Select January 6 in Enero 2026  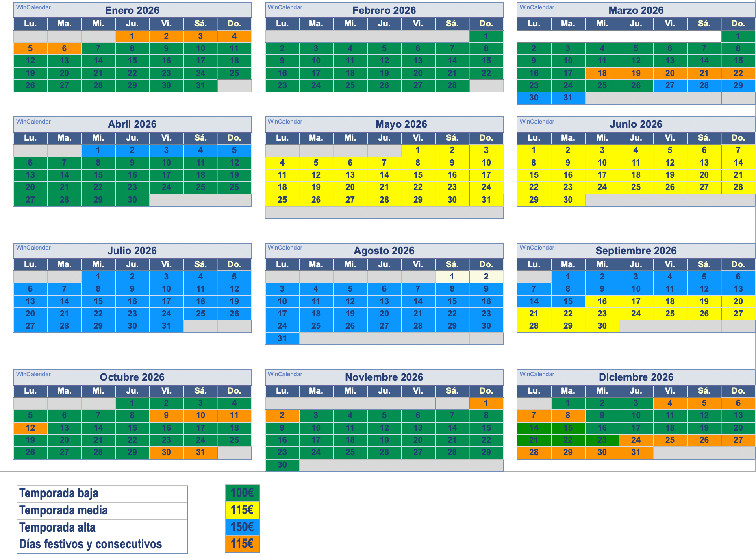pyautogui.click(x=64, y=48)
